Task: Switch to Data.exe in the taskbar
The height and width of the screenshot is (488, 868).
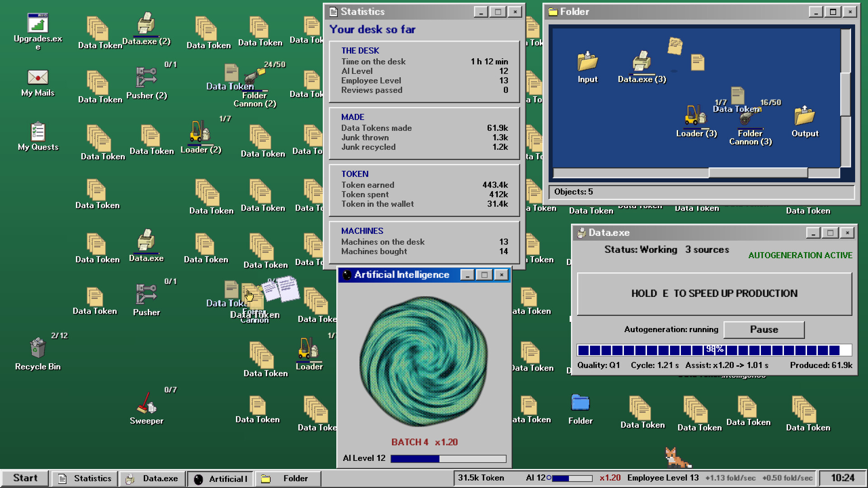Action: point(152,479)
